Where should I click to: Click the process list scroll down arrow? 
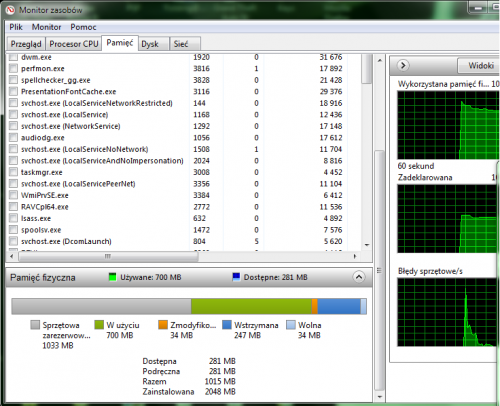tap(367, 245)
